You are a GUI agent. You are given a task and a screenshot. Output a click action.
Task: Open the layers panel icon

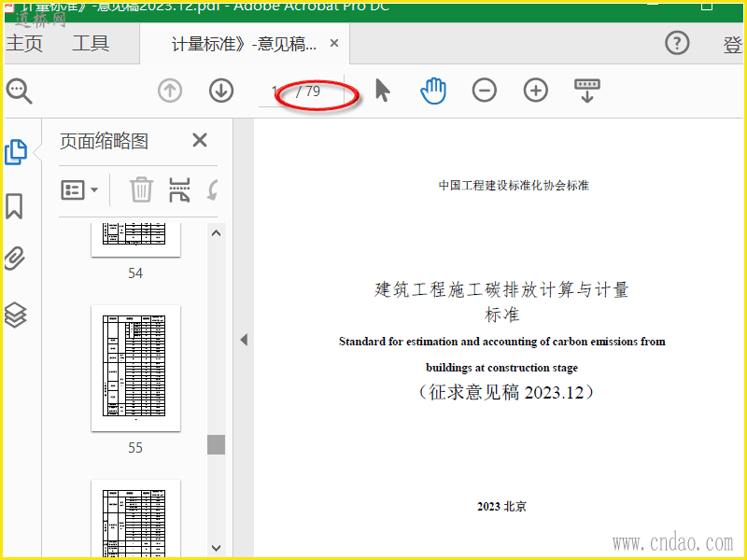[x=15, y=315]
